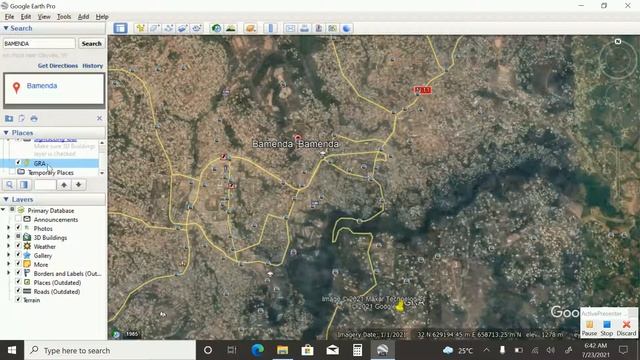
Task: Collapse the Search panel triangle
Action: click(x=6, y=28)
